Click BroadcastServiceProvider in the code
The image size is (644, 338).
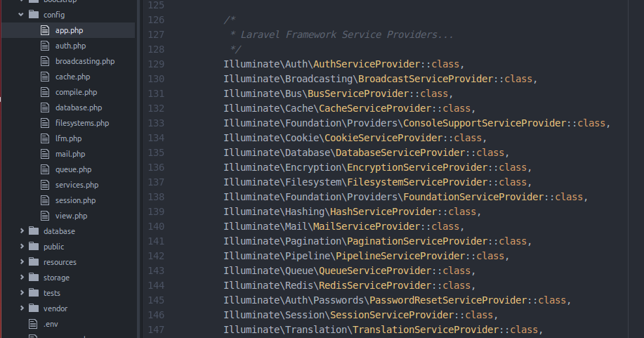[426, 79]
